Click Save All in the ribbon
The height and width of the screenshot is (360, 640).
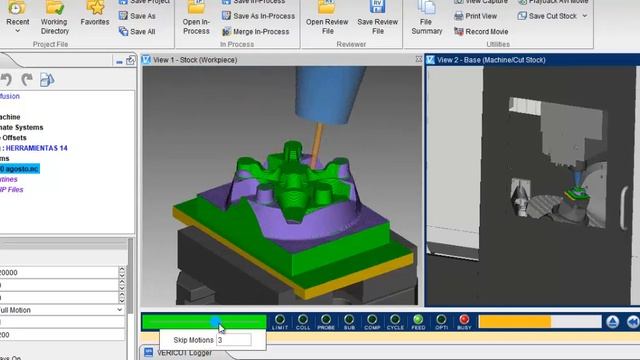(137, 31)
